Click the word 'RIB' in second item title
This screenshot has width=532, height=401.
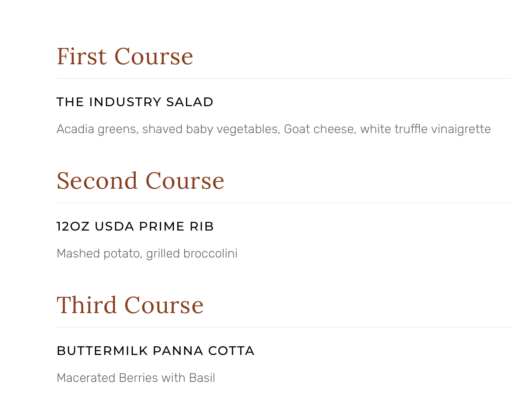[202, 226]
